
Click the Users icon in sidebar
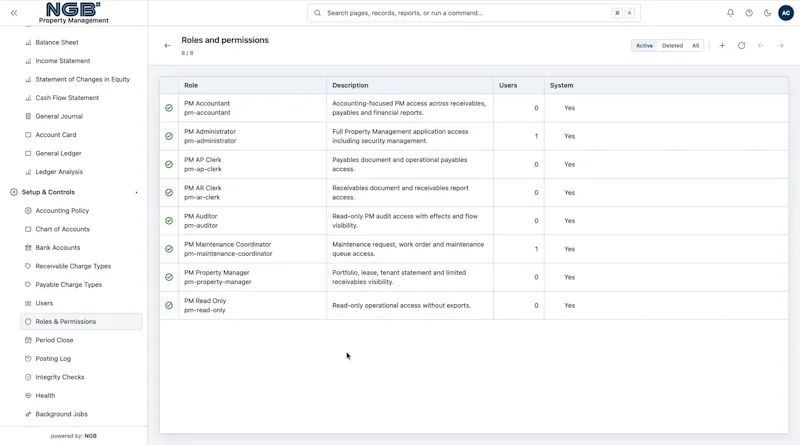(28, 303)
